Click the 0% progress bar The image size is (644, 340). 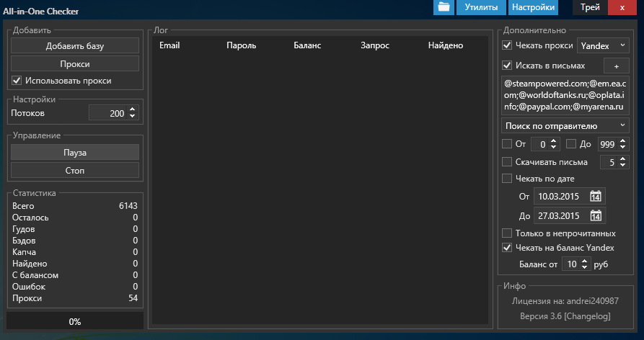[75, 321]
